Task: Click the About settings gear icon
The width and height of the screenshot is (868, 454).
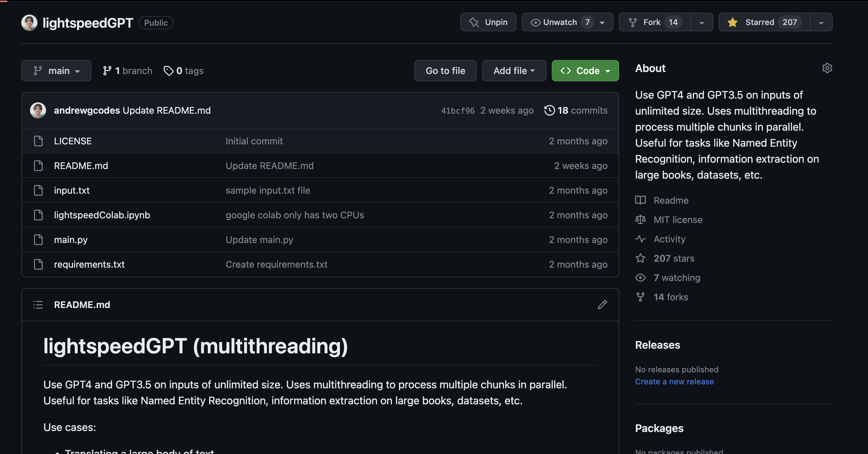Action: tap(827, 68)
